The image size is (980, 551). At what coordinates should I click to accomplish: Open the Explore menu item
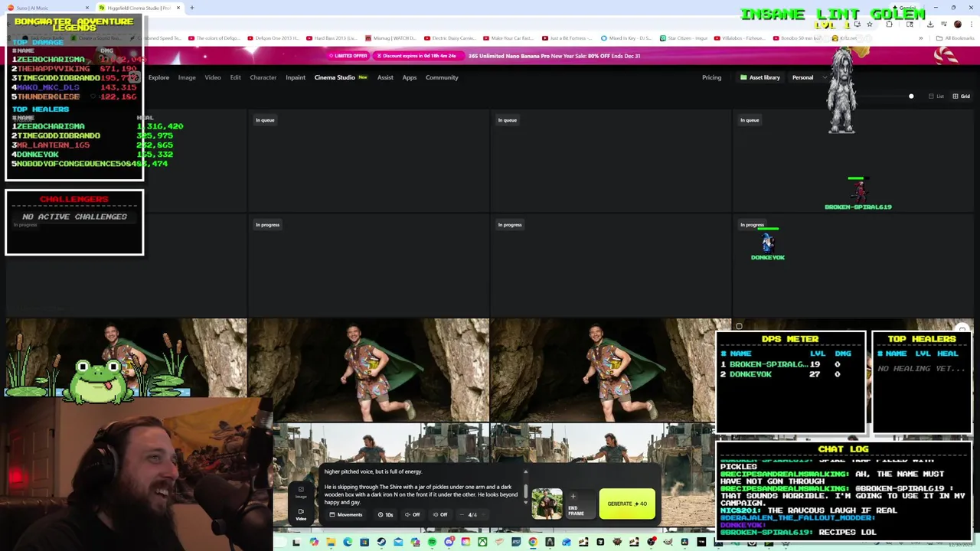(x=158, y=77)
